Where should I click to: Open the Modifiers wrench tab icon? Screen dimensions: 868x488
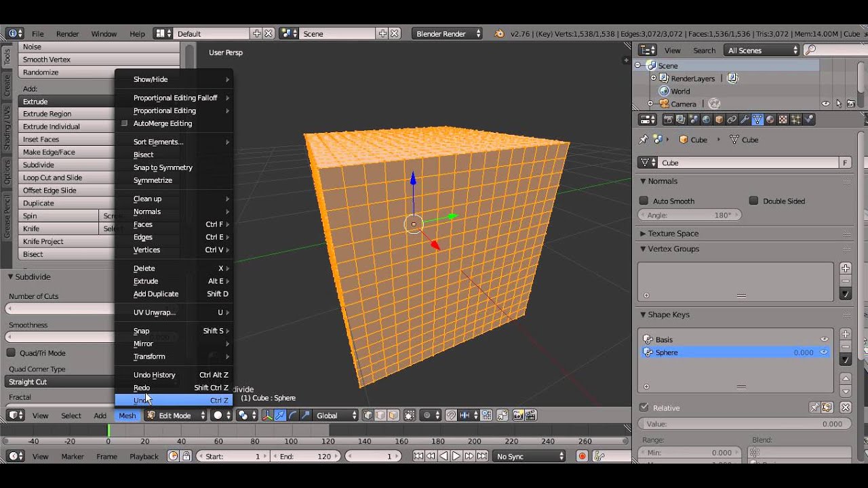point(745,119)
